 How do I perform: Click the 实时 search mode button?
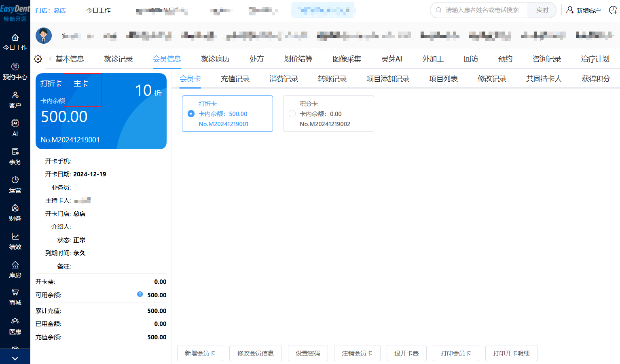tap(542, 10)
